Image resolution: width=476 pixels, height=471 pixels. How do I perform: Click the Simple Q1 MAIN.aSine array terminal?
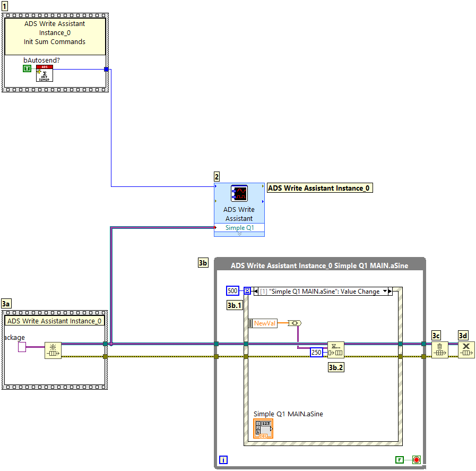[264, 429]
